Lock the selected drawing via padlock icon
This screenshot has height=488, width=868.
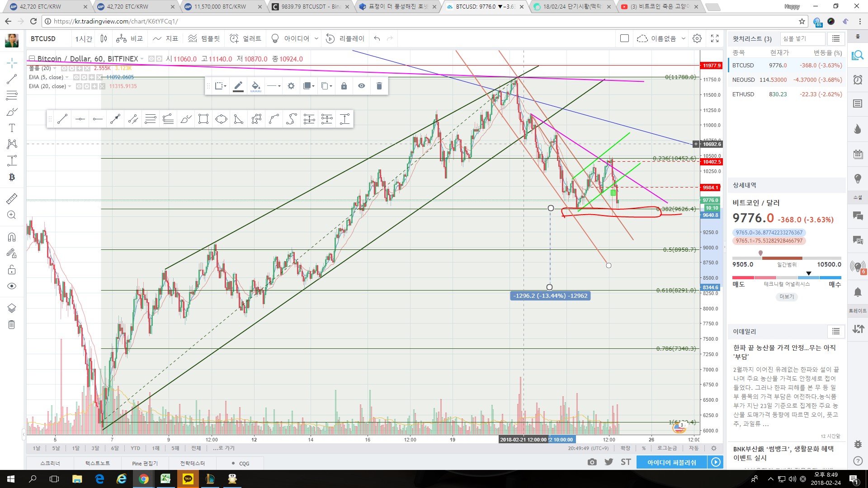coord(344,86)
